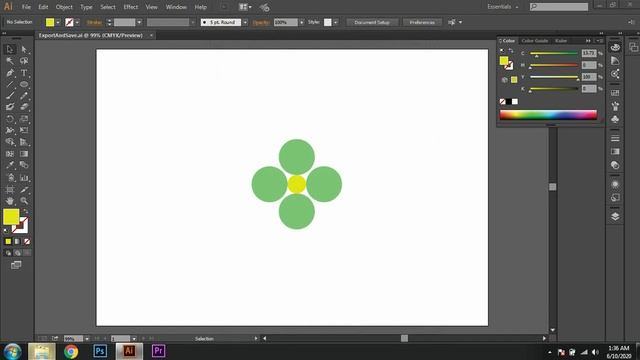Open zoom level dropdown at bottom
Image resolution: width=640 pixels, height=360 pixels.
87,339
